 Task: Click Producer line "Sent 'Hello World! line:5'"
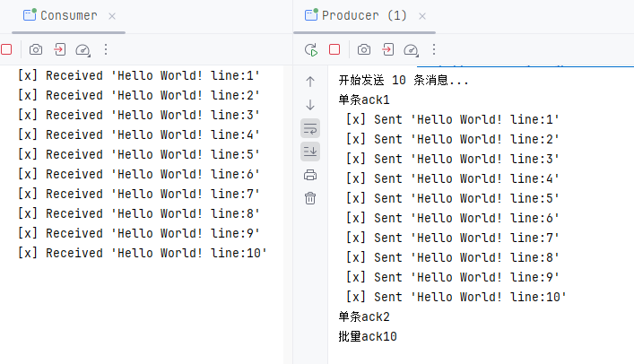coord(453,198)
